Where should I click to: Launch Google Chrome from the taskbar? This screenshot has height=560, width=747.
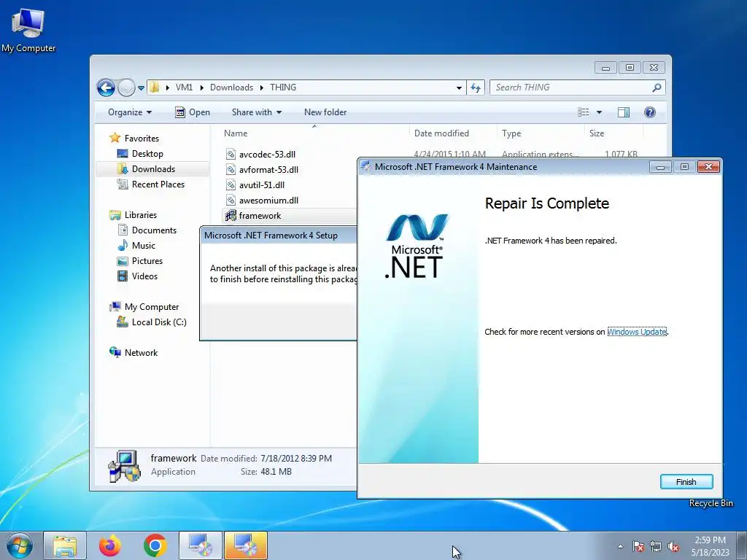(x=155, y=545)
